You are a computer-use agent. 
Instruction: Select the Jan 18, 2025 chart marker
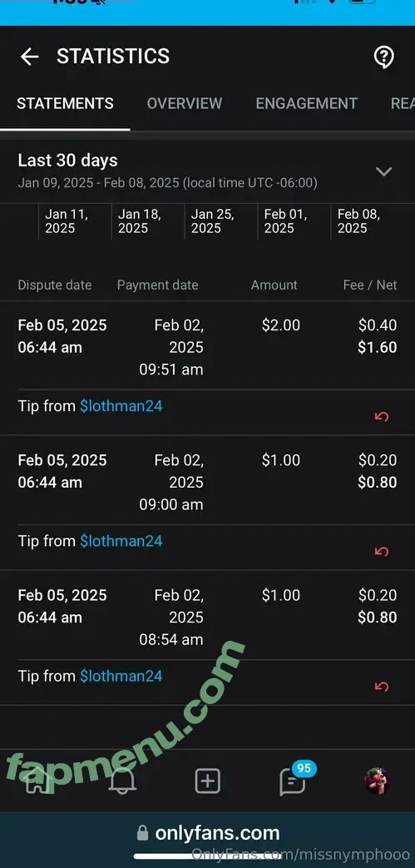coord(140,221)
